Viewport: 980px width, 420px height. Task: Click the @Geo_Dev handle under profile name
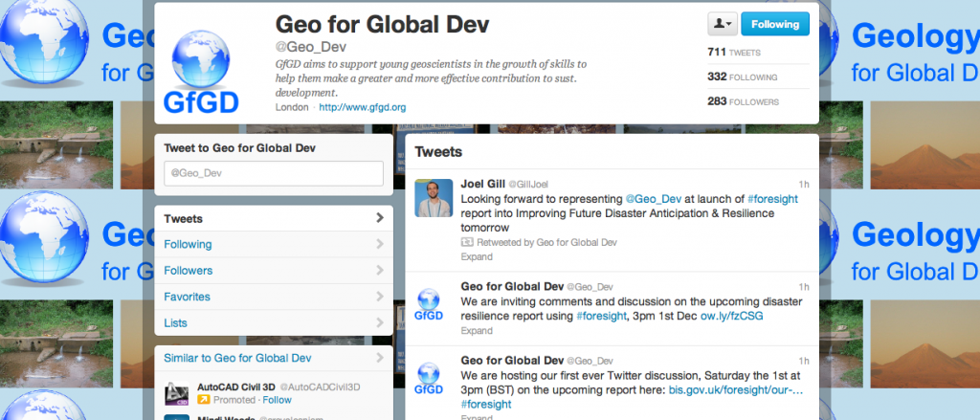(311, 47)
